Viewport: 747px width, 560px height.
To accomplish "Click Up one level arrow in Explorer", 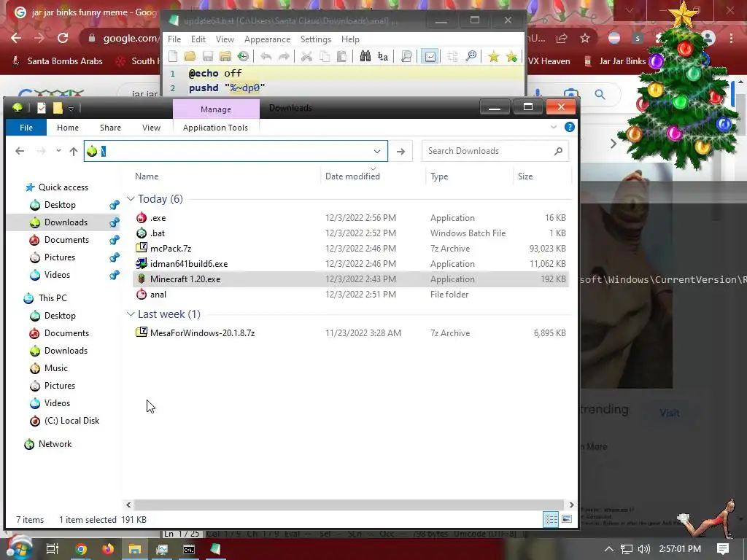I will [74, 151].
